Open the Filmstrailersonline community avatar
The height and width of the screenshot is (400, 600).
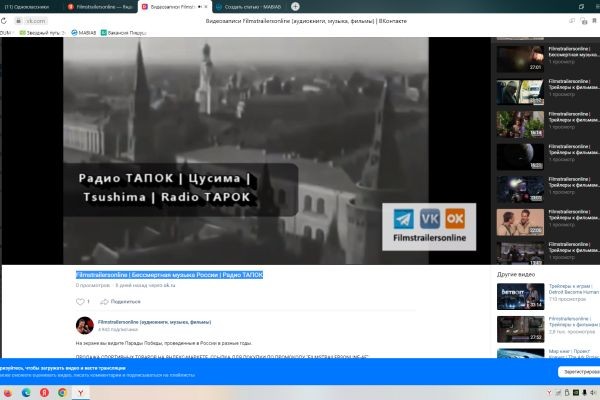point(85,325)
